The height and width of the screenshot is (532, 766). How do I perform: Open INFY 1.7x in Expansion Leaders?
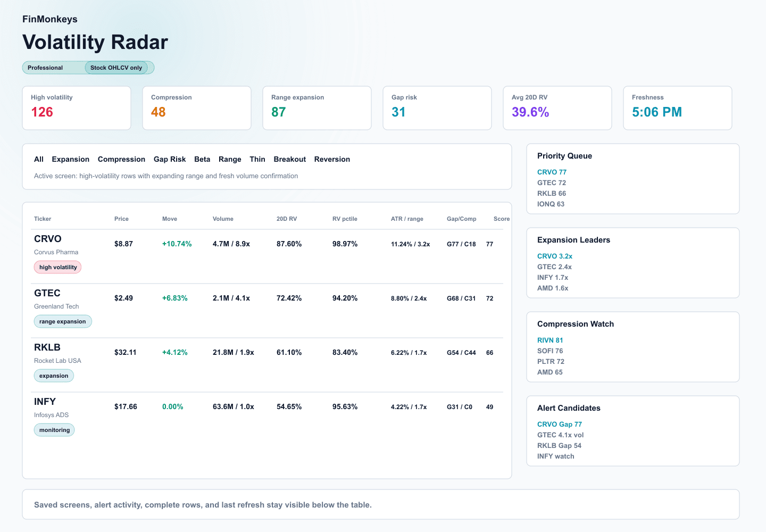click(553, 277)
